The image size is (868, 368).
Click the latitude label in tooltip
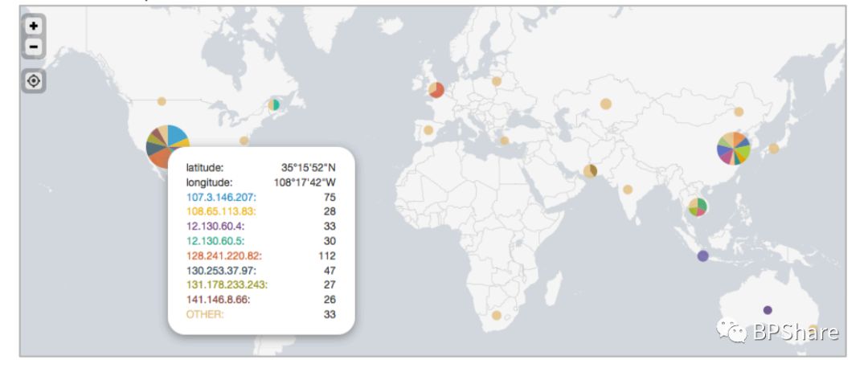pyautogui.click(x=205, y=168)
